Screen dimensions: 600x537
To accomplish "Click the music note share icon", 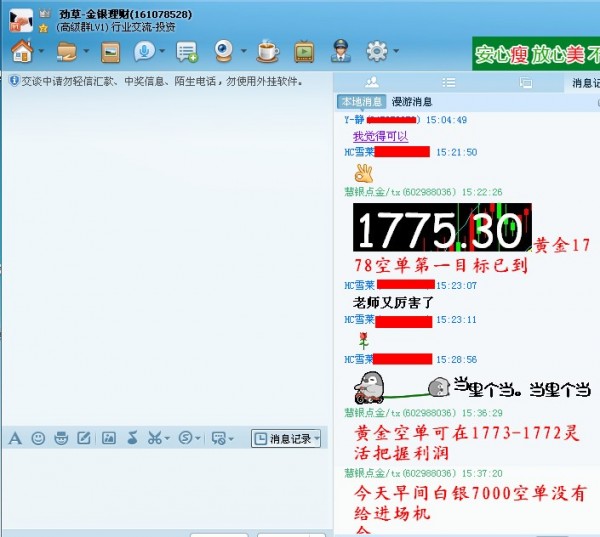I will point(132,438).
